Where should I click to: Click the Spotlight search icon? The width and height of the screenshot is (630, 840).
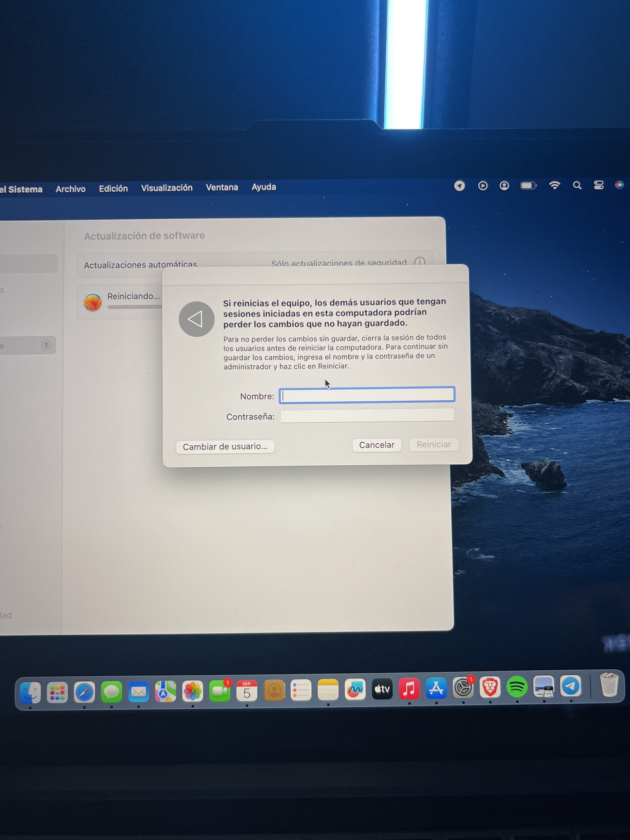click(x=577, y=185)
